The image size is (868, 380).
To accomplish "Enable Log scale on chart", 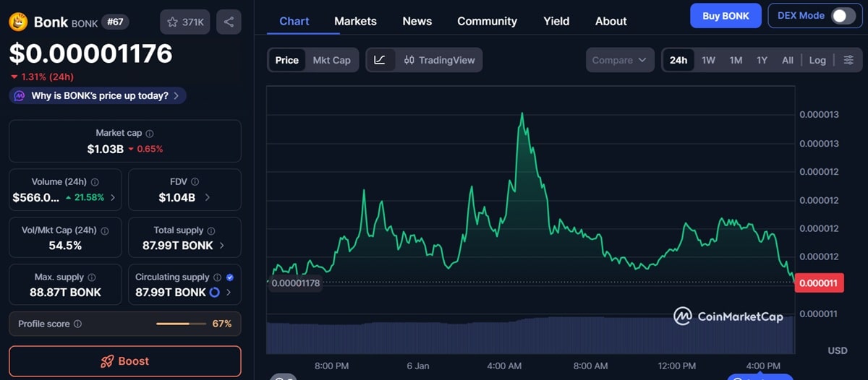I will pyautogui.click(x=817, y=60).
